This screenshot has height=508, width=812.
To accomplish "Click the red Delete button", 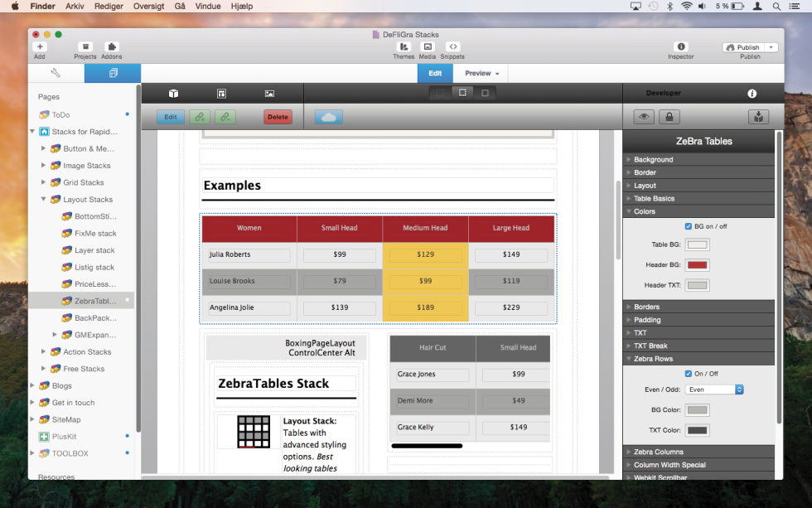I will 278,117.
